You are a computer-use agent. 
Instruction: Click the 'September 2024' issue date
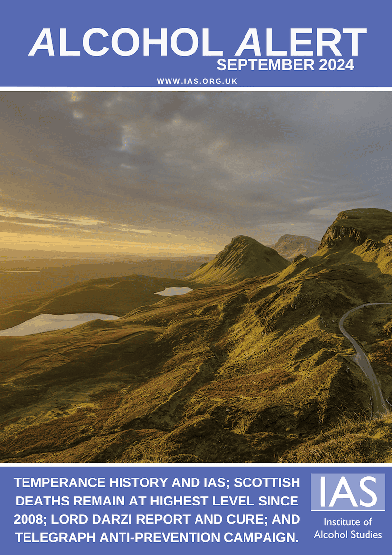click(285, 64)
